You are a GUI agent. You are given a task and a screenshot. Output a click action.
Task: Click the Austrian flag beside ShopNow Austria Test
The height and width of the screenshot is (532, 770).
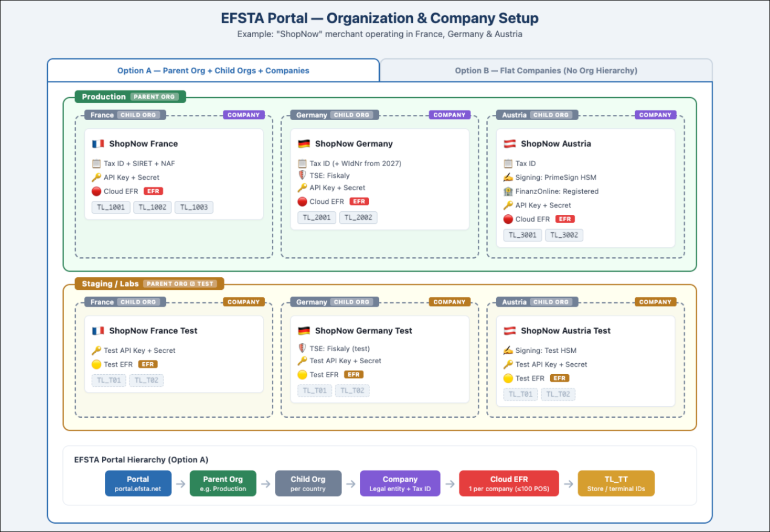click(x=510, y=331)
